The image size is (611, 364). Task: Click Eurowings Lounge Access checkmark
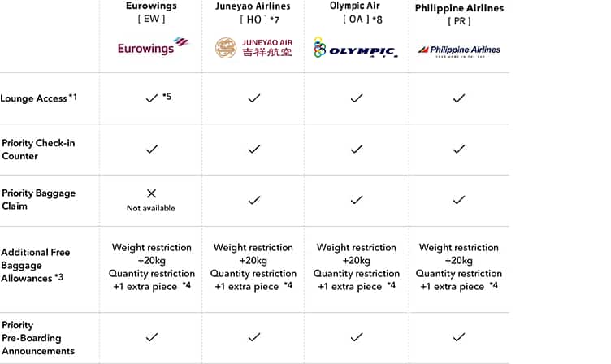(151, 98)
